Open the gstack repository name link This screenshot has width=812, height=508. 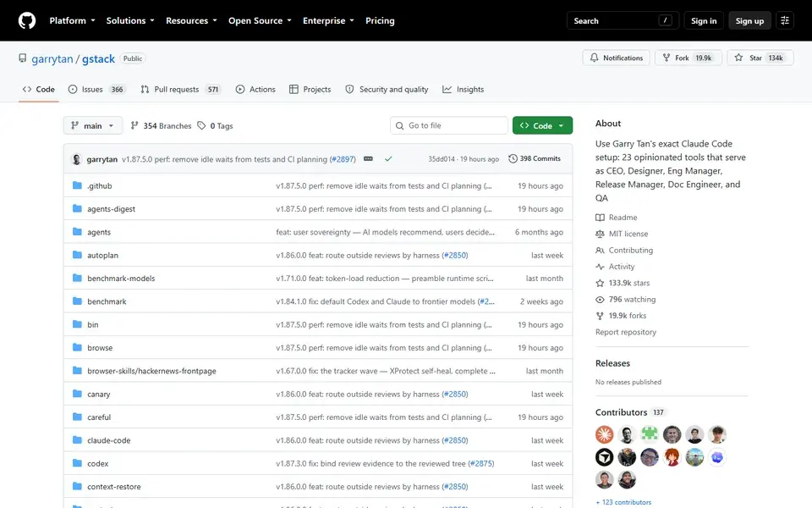click(x=98, y=58)
